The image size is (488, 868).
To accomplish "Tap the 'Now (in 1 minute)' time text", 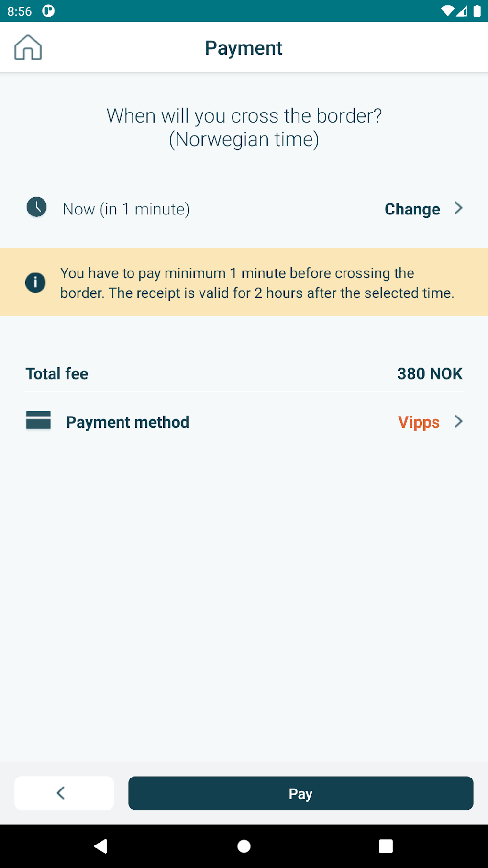I will 126,209.
